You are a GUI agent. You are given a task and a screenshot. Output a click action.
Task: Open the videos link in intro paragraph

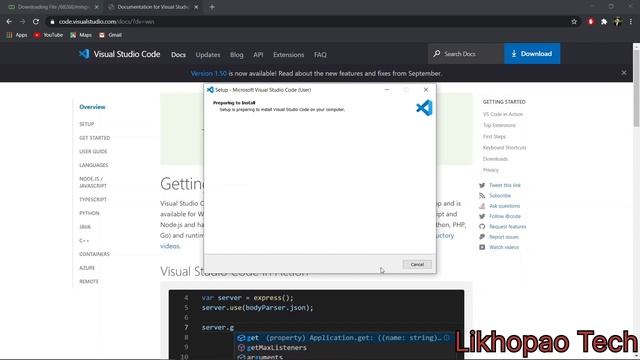point(170,246)
